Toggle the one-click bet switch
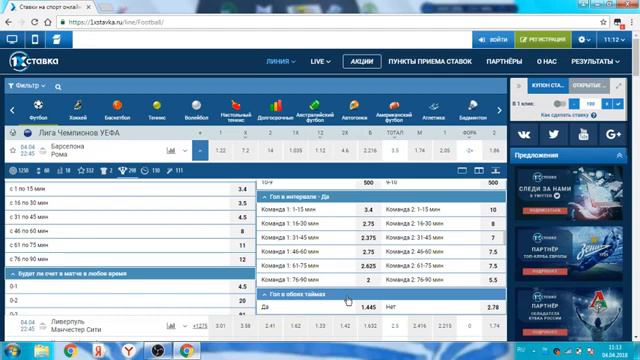 pos(559,104)
